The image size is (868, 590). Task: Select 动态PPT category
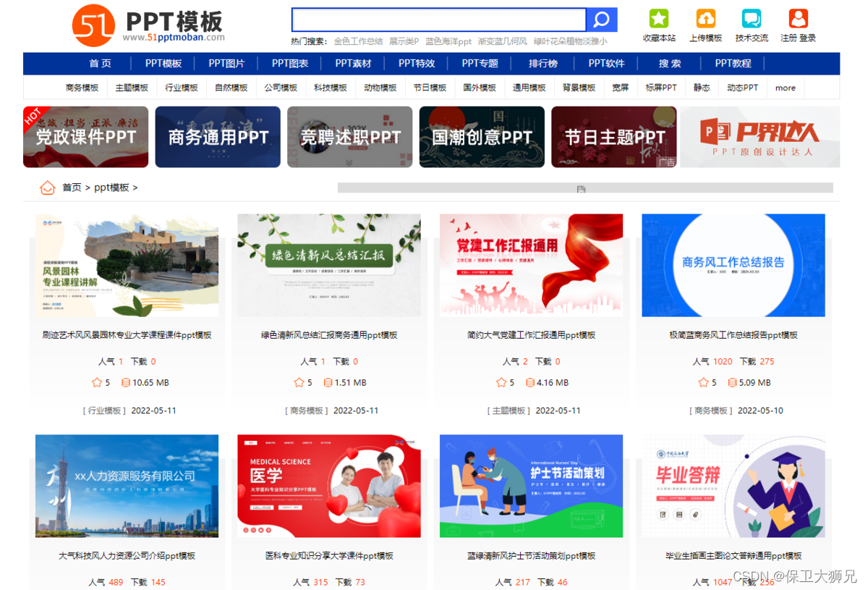[x=743, y=88]
